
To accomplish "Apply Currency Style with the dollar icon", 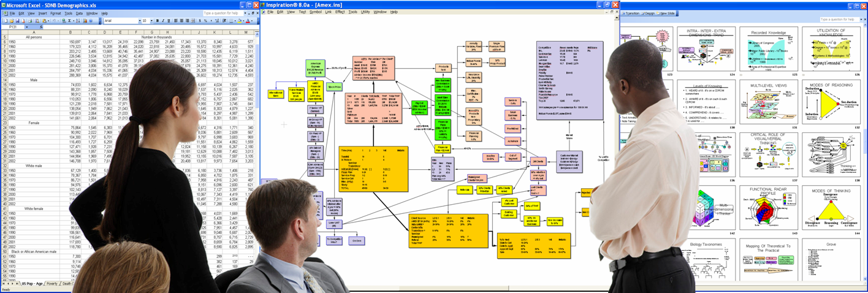I will click(200, 20).
